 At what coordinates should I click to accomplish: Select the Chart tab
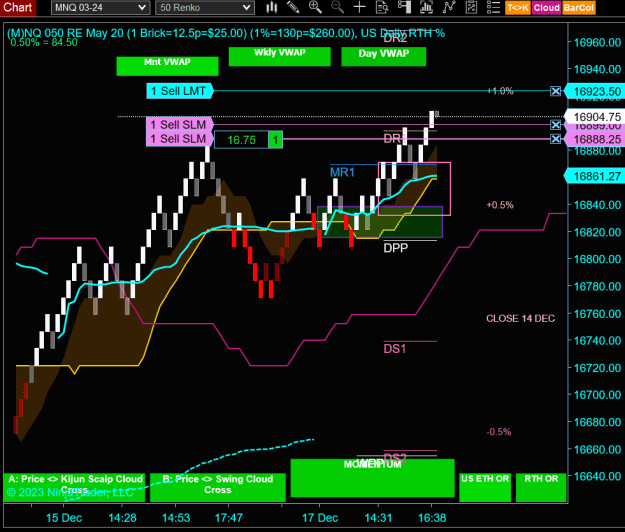[x=18, y=8]
